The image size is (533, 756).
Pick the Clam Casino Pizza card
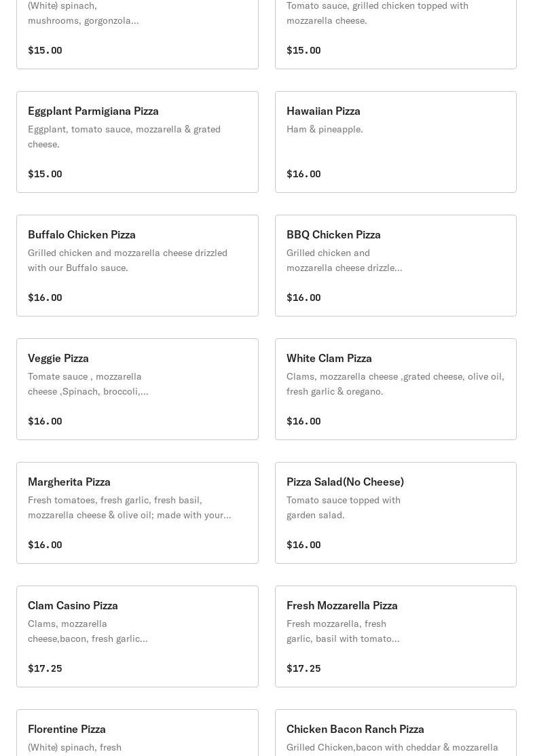coord(137,636)
